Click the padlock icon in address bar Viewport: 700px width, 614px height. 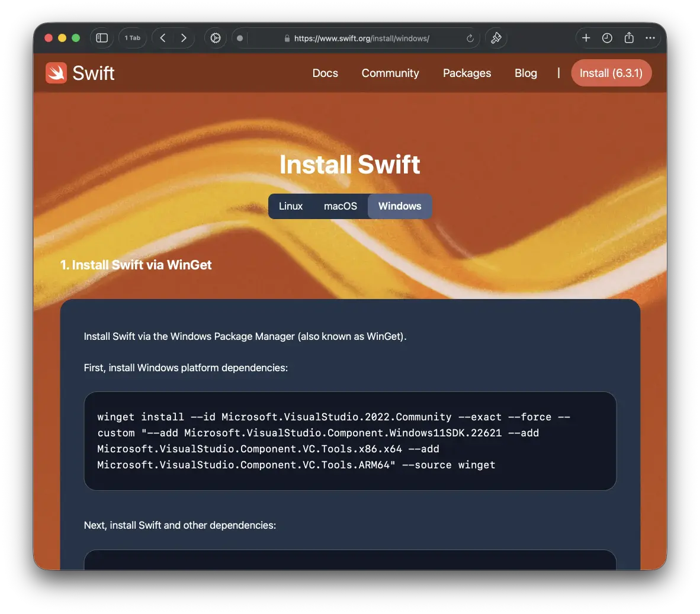(287, 38)
